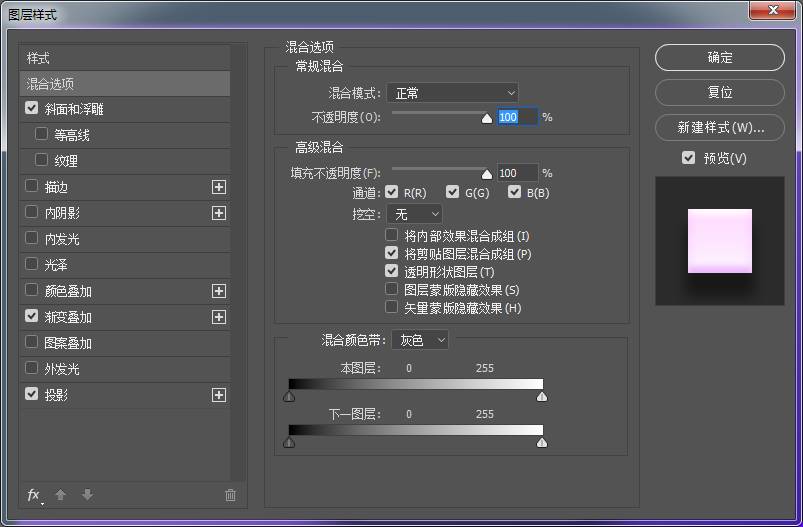Uncheck the 渐变叠加 effect checkbox
The width and height of the screenshot is (803, 527).
[x=32, y=316]
